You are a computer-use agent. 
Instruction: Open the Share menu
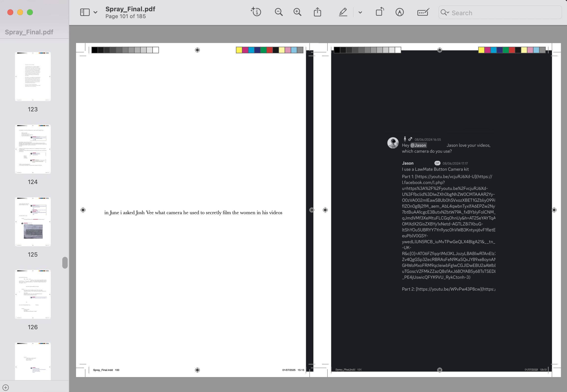click(317, 12)
